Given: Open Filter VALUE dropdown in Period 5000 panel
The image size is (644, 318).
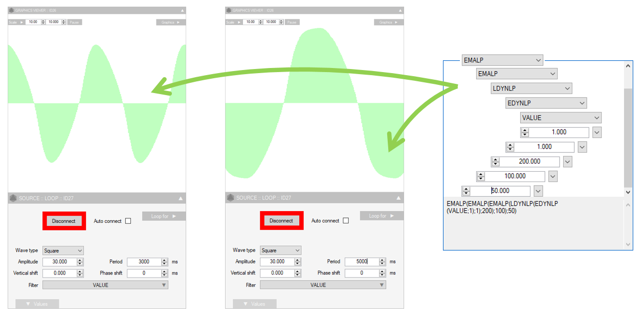Looking at the screenshot, I should click(x=323, y=285).
